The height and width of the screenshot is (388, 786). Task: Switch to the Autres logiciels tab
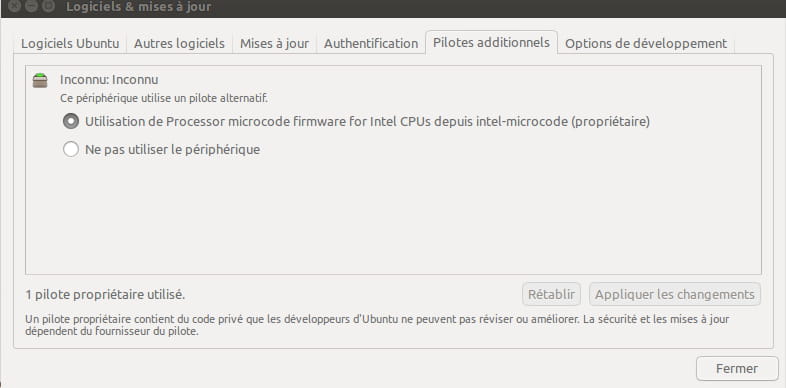tap(179, 44)
